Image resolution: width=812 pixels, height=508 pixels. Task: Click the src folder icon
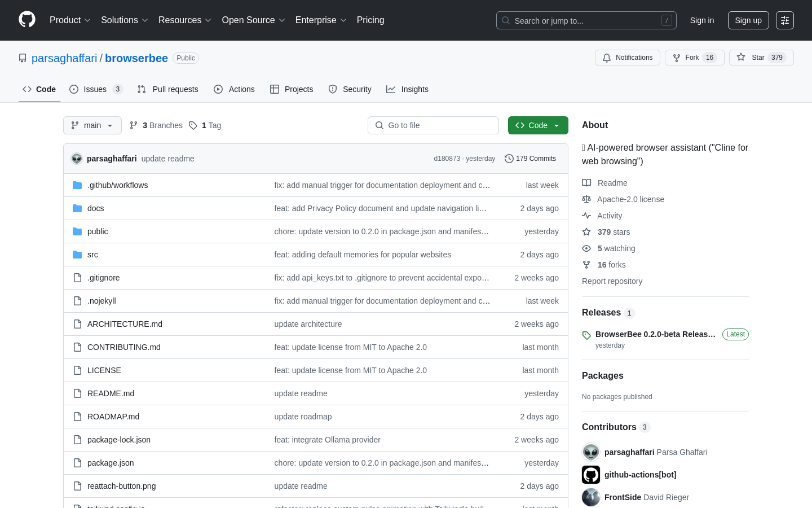pyautogui.click(x=77, y=255)
